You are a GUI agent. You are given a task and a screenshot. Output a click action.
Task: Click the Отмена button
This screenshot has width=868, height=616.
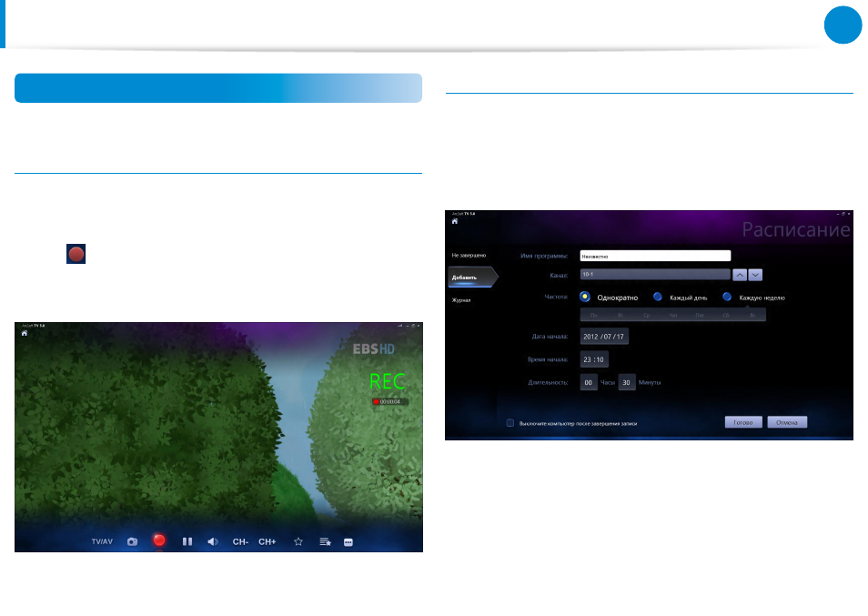pyautogui.click(x=787, y=422)
